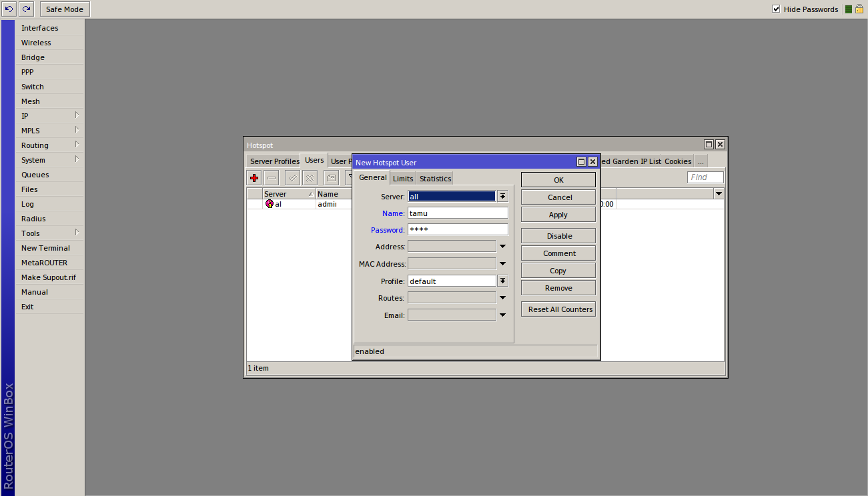Image resolution: width=868 pixels, height=496 pixels.
Task: Click the comment icon in Hotspot toolbar
Action: 331,178
